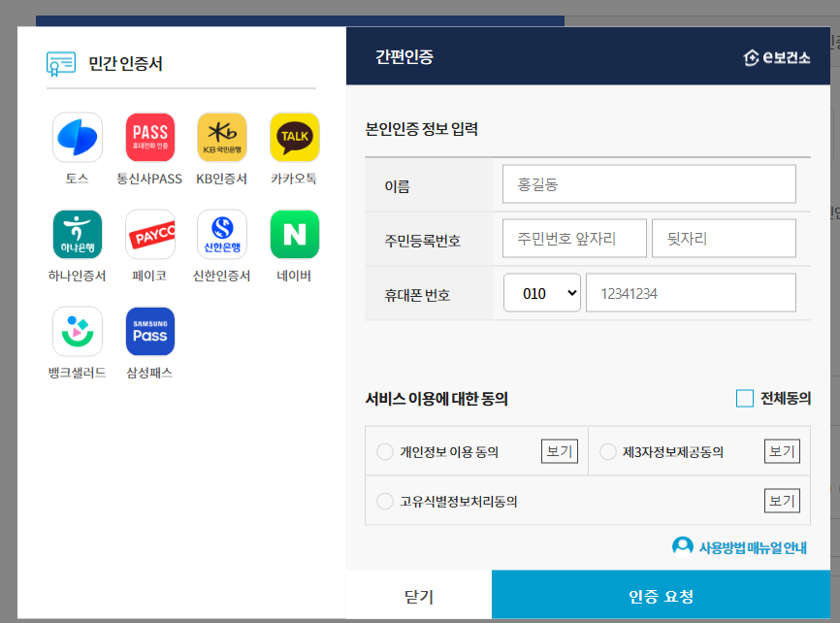Select the 개인정보 이용 동의 radio button
This screenshot has width=840, height=623.
coord(385,451)
